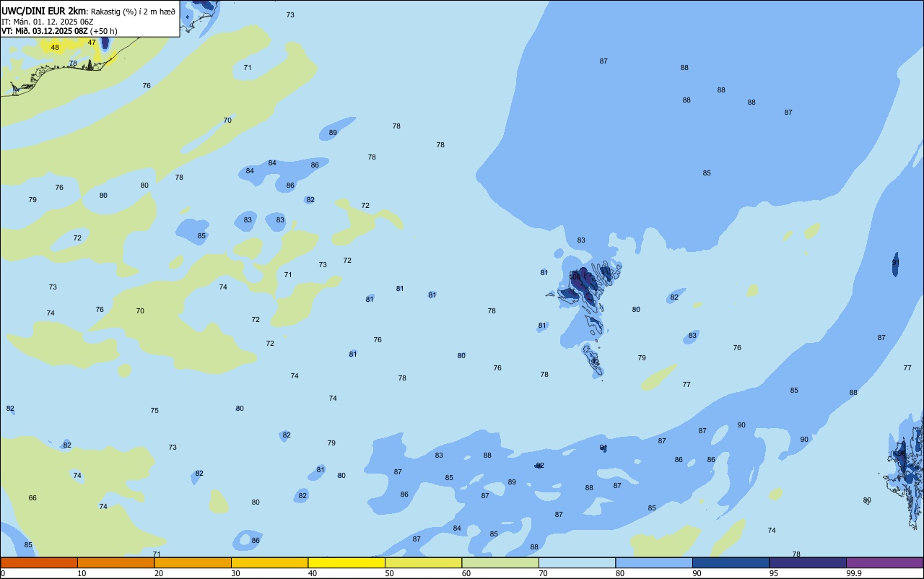Click the legend tick label '99.9'
The image size is (924, 579).
[853, 573]
